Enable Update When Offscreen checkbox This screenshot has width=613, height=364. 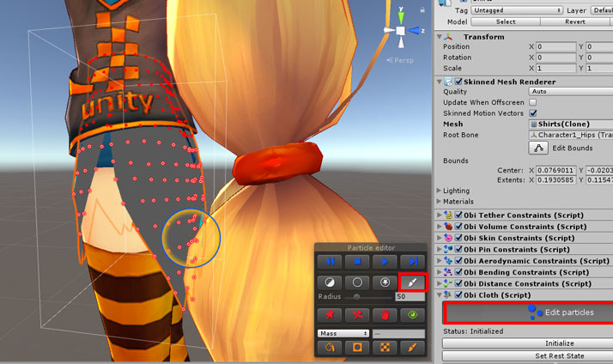pos(532,102)
